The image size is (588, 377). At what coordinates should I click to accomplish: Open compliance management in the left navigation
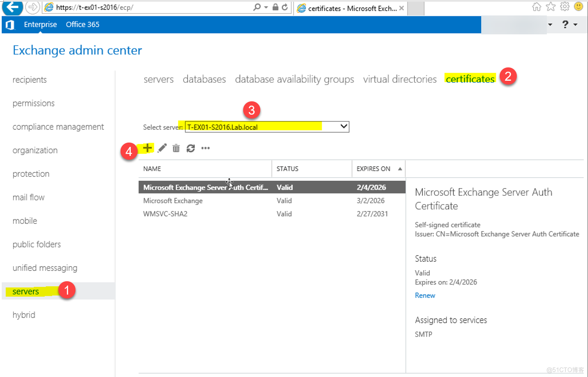(58, 127)
